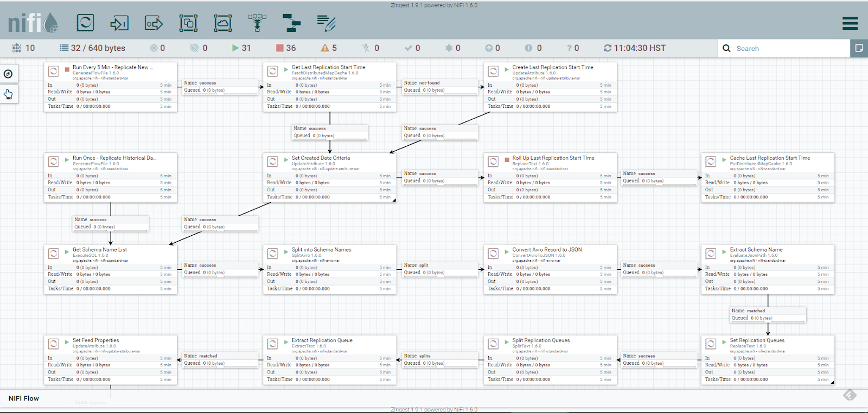Select the Extract Replication Queue title
The width and height of the screenshot is (868, 413).
pyautogui.click(x=322, y=340)
